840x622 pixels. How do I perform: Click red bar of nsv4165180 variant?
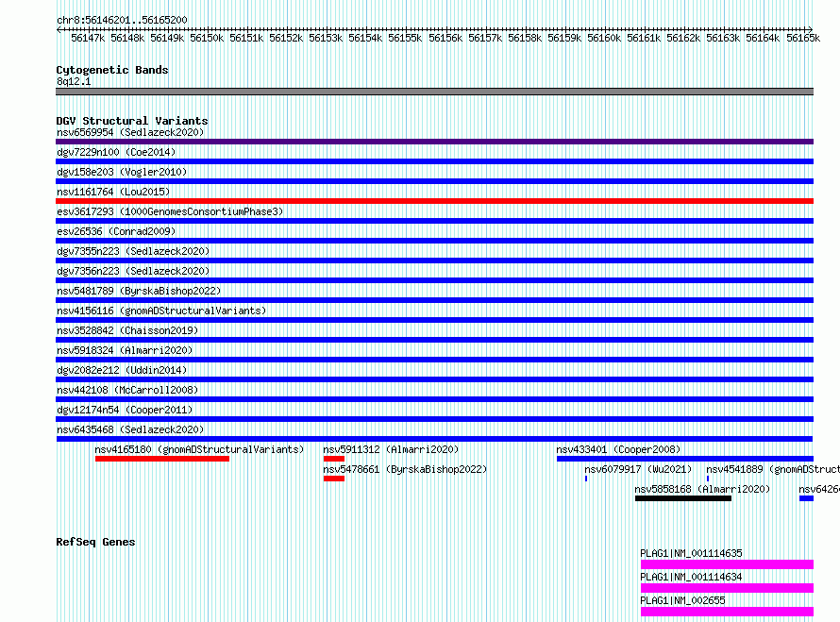pyautogui.click(x=162, y=459)
